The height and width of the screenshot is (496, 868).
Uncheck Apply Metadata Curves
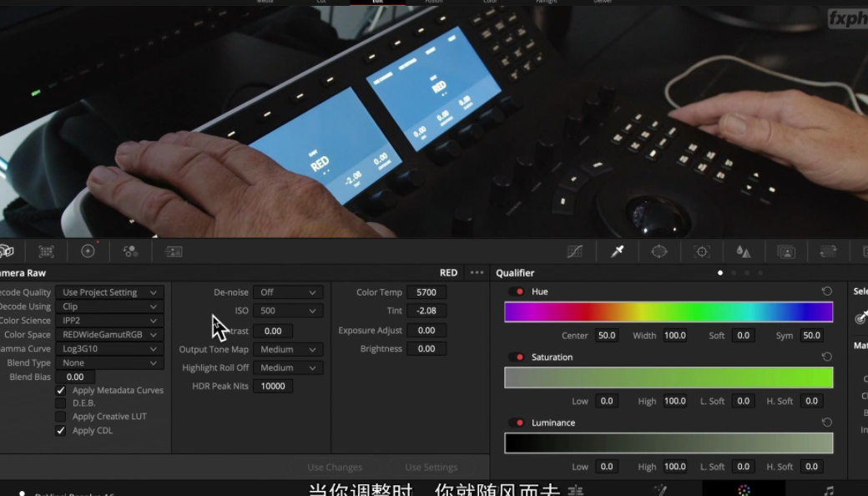coord(61,390)
